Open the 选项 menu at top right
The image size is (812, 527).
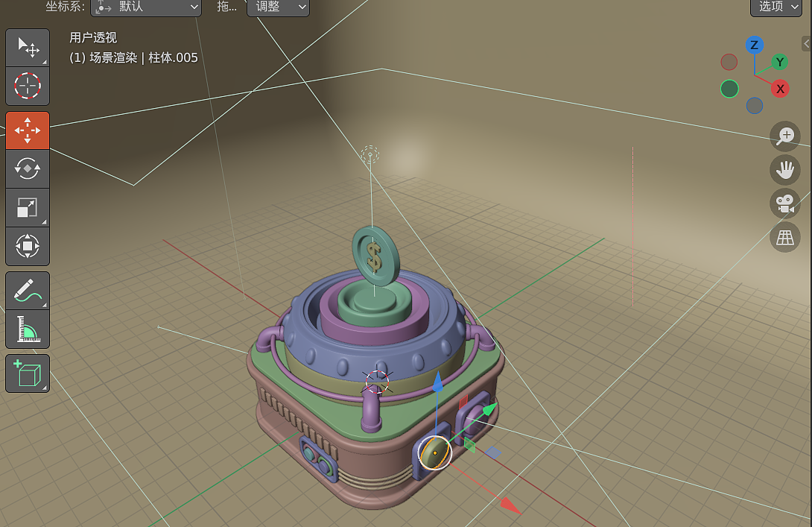(x=775, y=7)
